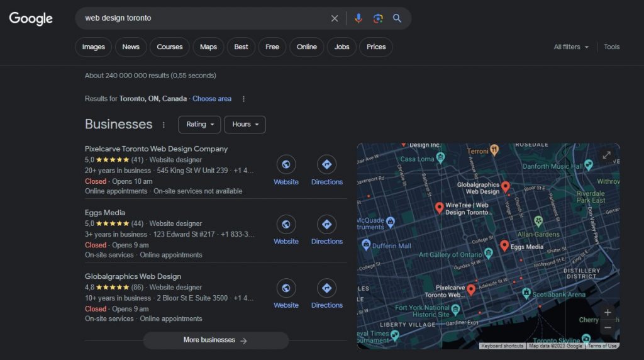644x360 pixels.
Task: Expand the map to full screen
Action: pyautogui.click(x=606, y=155)
